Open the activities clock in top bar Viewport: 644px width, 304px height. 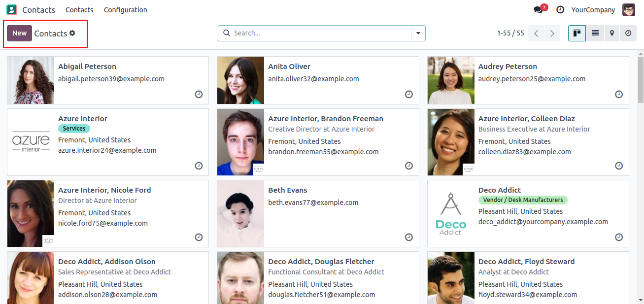coord(560,10)
